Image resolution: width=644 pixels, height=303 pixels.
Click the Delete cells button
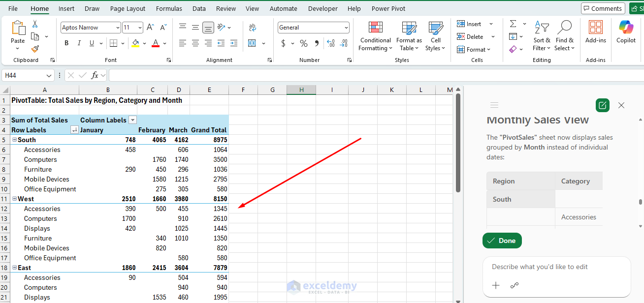[x=471, y=36]
